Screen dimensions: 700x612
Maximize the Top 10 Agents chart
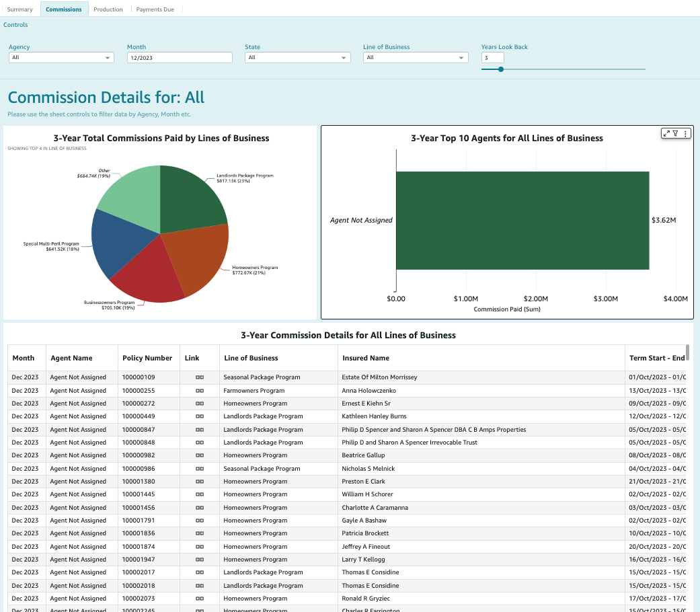666,134
